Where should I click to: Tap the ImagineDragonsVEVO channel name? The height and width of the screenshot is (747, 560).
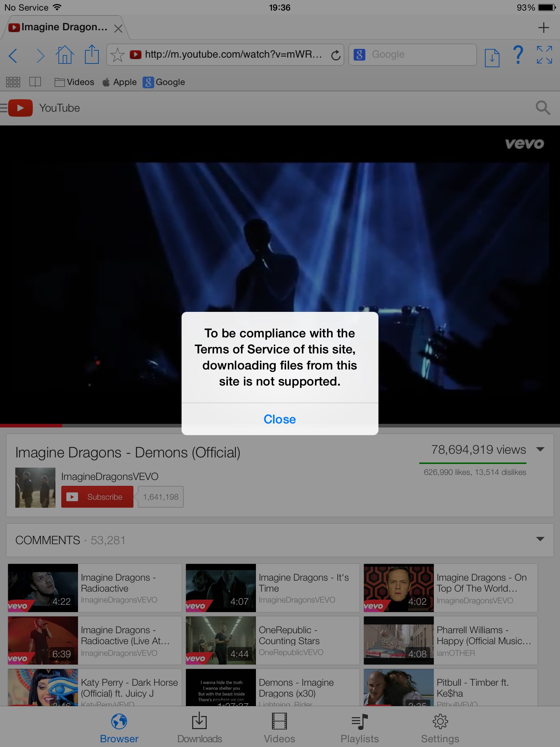110,476
